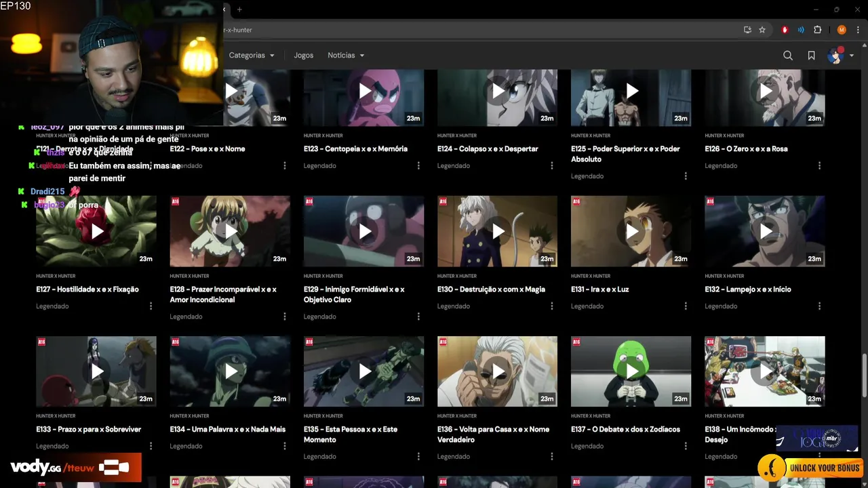Open the Chrome profile M avatar

coord(842,30)
